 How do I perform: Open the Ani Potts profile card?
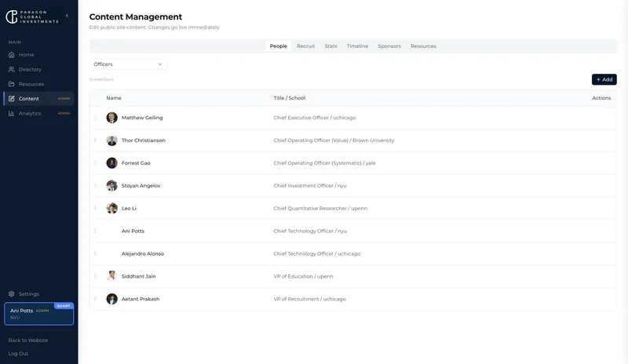[38, 314]
